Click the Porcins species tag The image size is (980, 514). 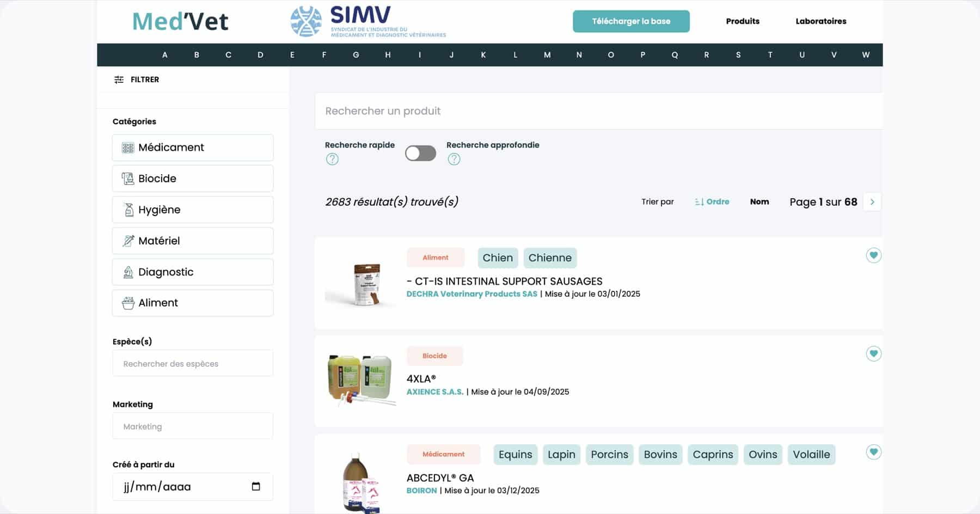click(x=609, y=455)
